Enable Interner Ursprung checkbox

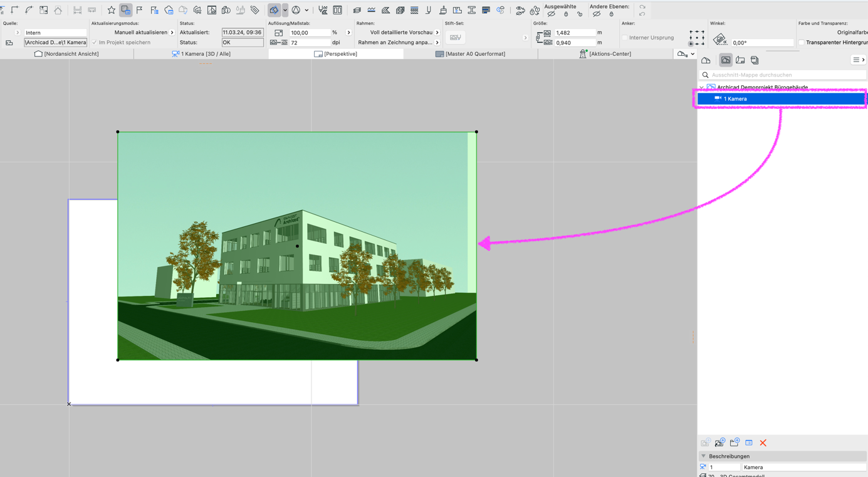[x=625, y=38]
